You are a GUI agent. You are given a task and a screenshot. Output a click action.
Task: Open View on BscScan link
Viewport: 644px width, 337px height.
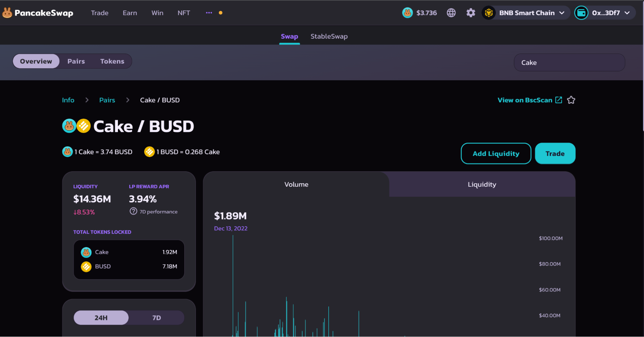[525, 100]
